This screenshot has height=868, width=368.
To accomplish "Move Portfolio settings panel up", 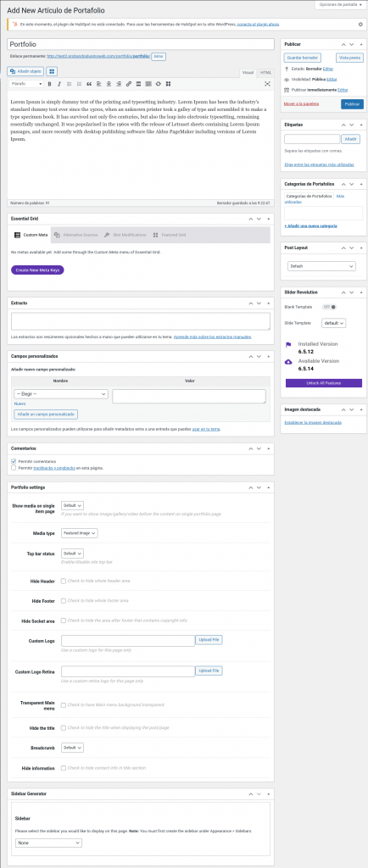I will point(250,487).
